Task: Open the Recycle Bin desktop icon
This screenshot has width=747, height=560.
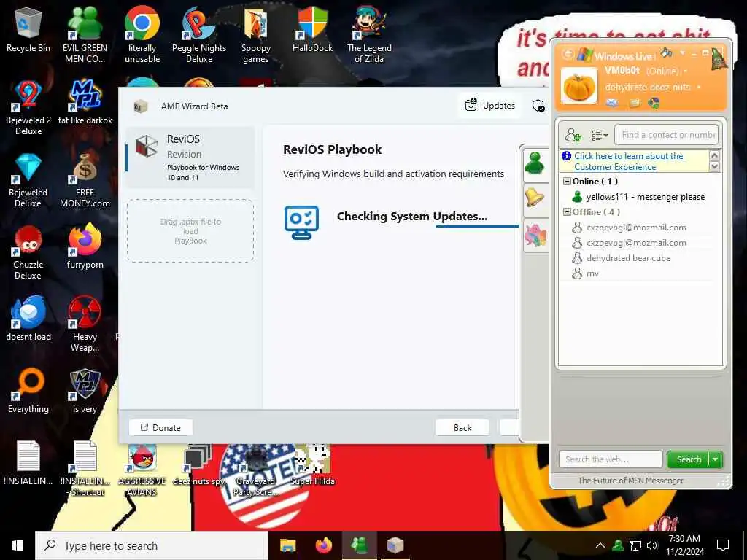Action: (28, 31)
